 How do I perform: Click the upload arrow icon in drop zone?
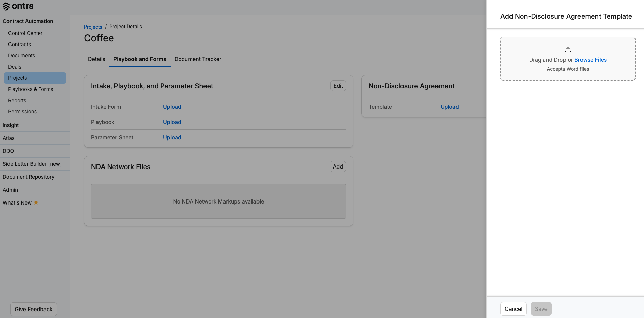pos(568,50)
